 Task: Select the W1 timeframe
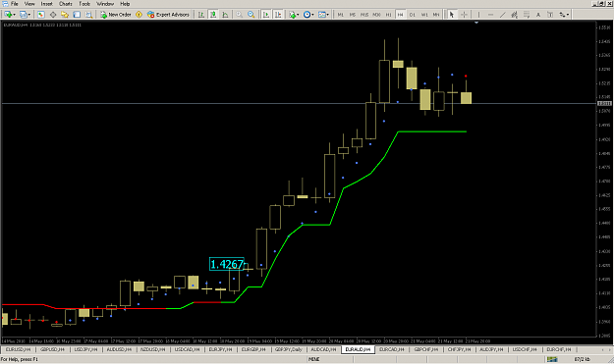424,15
